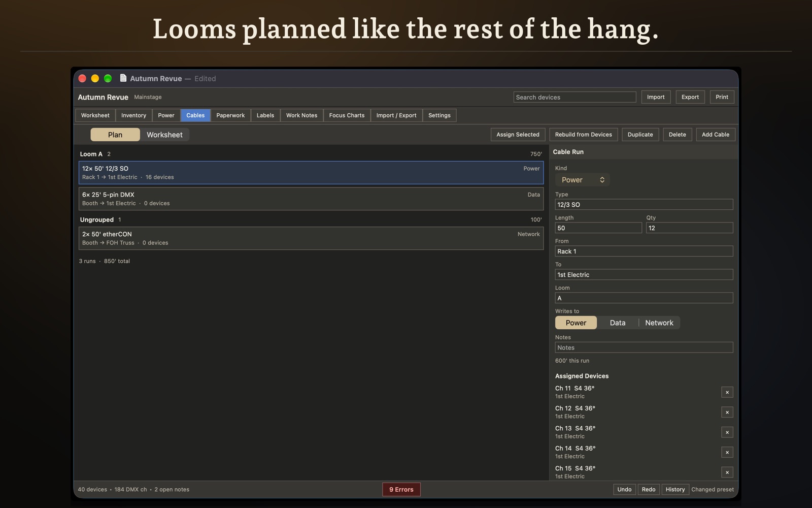Image resolution: width=812 pixels, height=508 pixels.
Task: Click the Length field with value 50
Action: coord(598,228)
